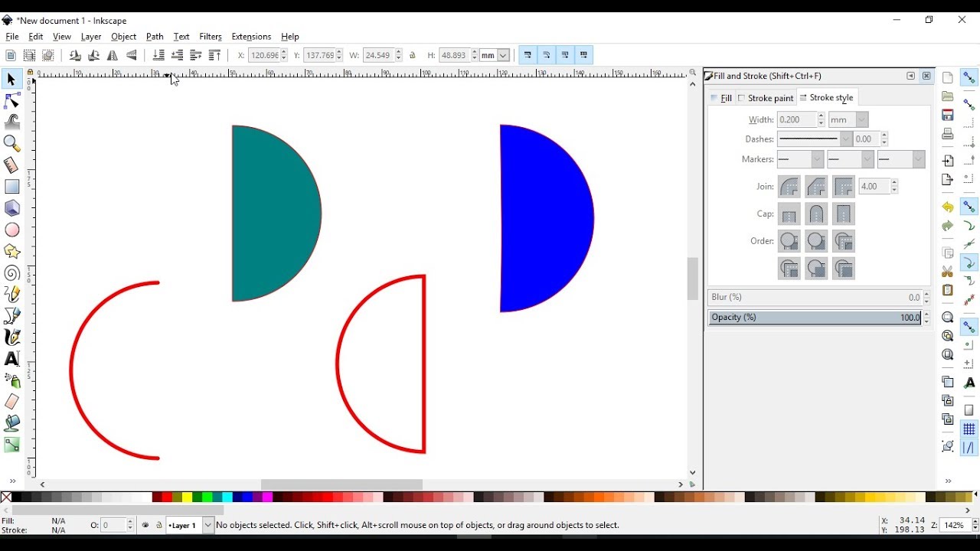The height and width of the screenshot is (551, 980).
Task: Open the Path menu
Action: (x=155, y=37)
